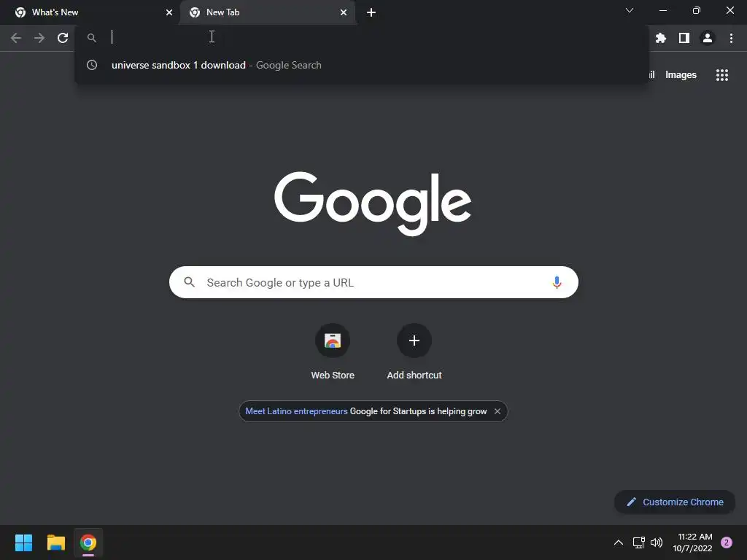Click inside the address bar field
The height and width of the screenshot is (560, 747).
362,38
